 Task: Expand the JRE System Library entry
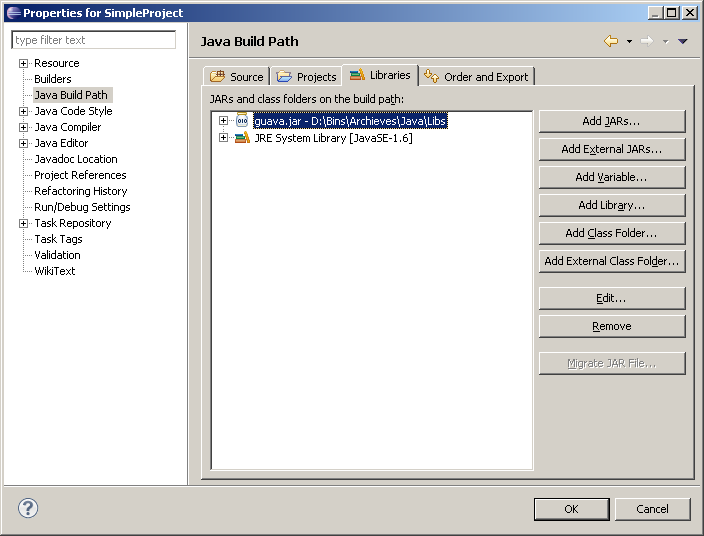pos(223,137)
